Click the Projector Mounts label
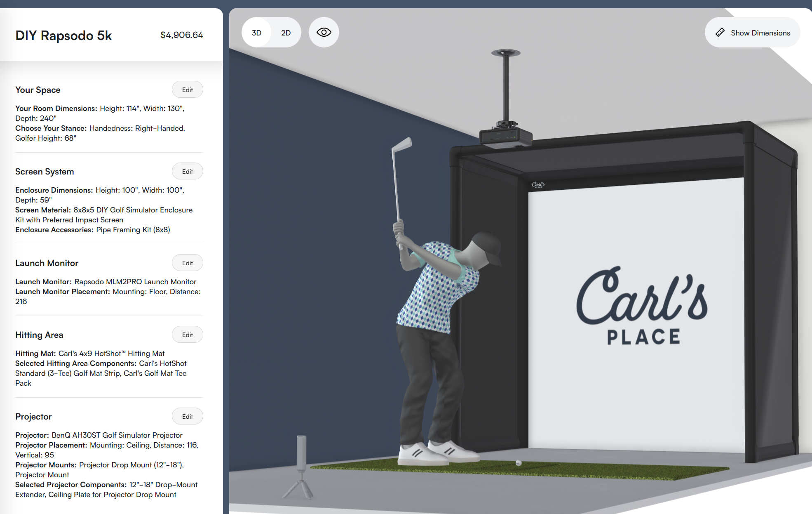This screenshot has width=812, height=514. 46,465
